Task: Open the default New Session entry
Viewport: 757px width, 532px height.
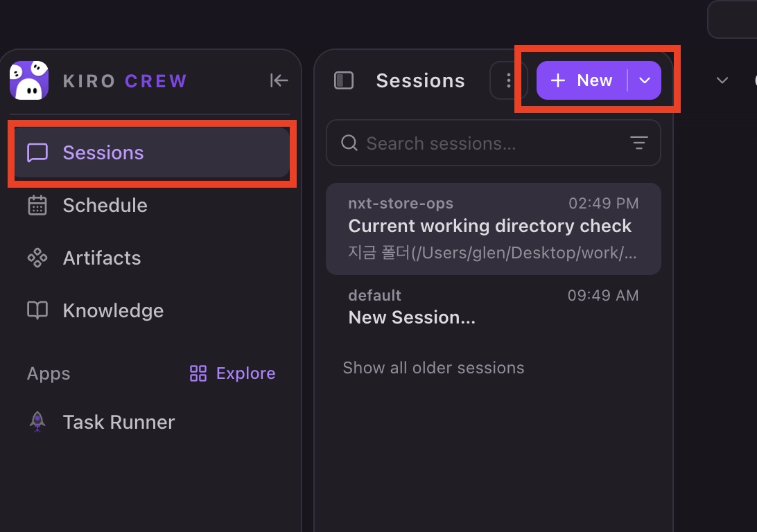Action: (494, 308)
